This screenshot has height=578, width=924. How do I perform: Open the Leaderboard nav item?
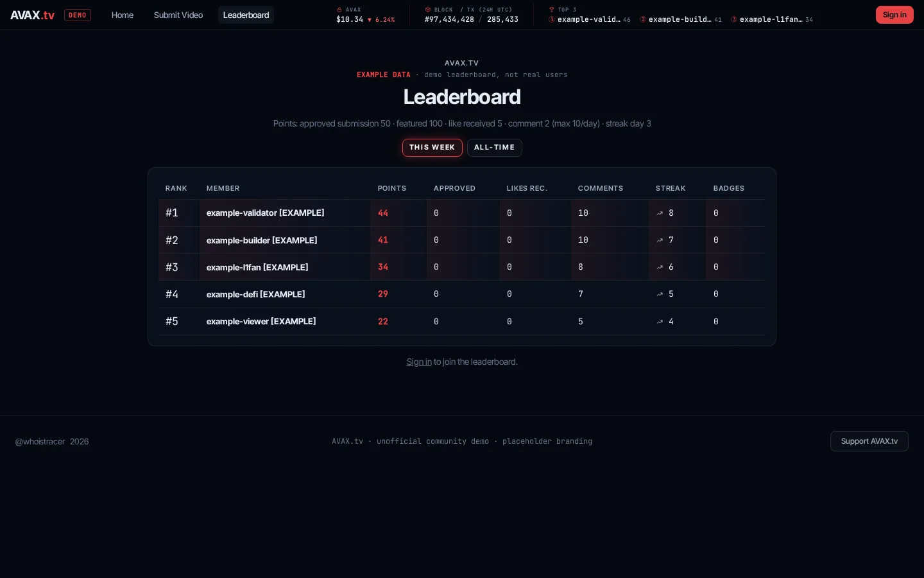(x=246, y=15)
